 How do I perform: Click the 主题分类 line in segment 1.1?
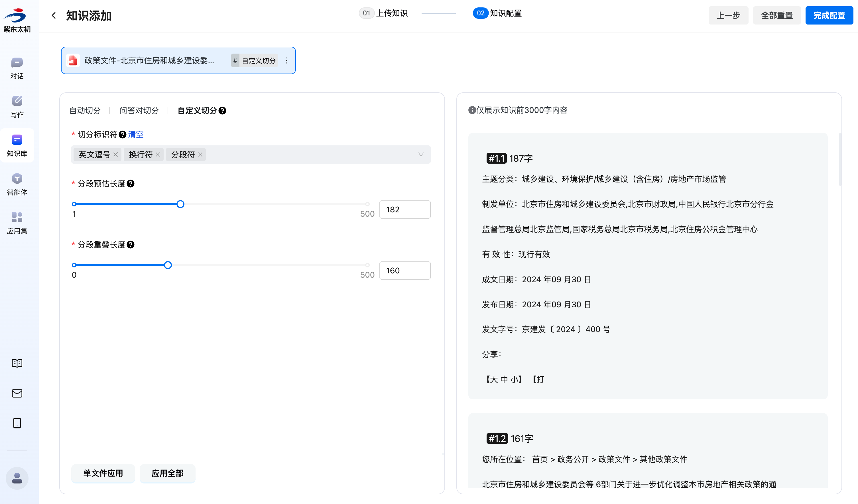click(x=604, y=180)
